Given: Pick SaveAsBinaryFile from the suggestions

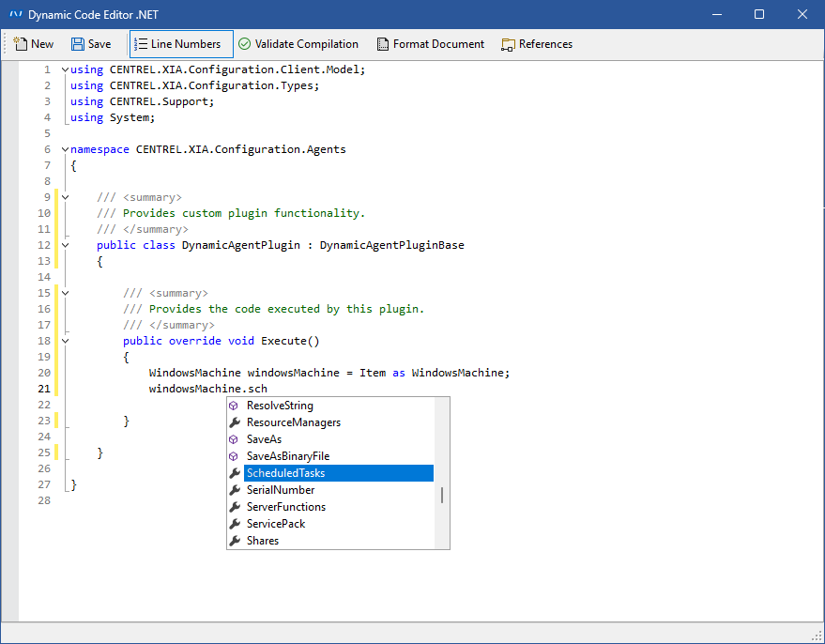Looking at the screenshot, I should click(288, 456).
